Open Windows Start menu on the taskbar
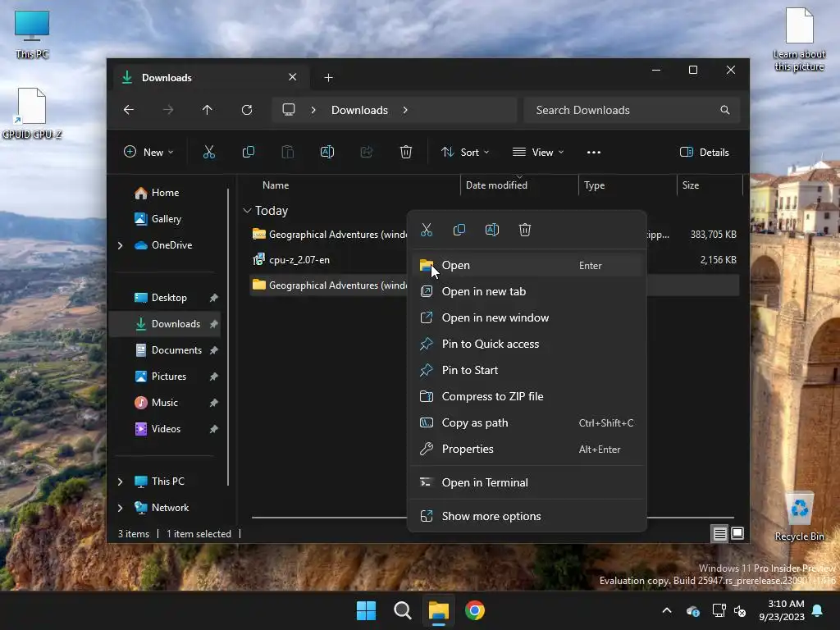840x630 pixels. pos(367,610)
